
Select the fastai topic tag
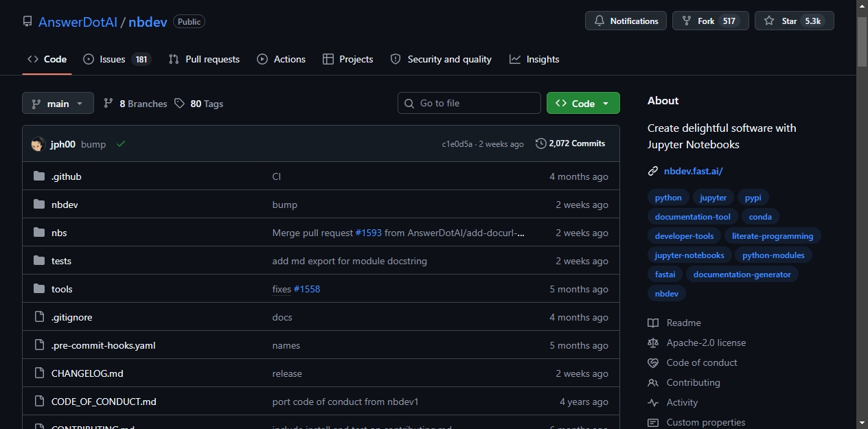pos(665,275)
